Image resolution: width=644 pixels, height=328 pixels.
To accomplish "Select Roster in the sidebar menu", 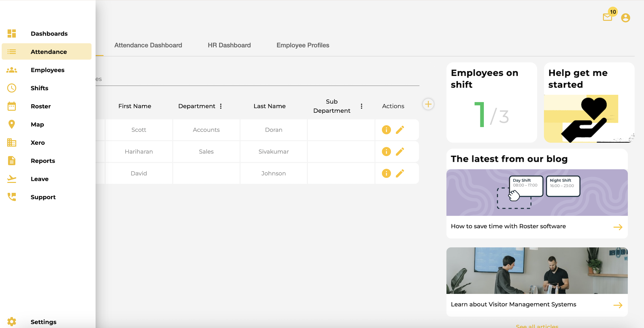I will pos(41,106).
